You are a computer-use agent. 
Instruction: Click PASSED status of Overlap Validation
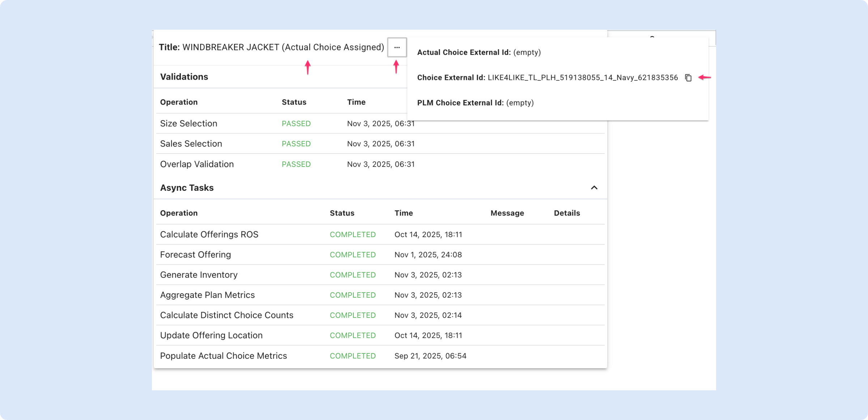(x=296, y=164)
